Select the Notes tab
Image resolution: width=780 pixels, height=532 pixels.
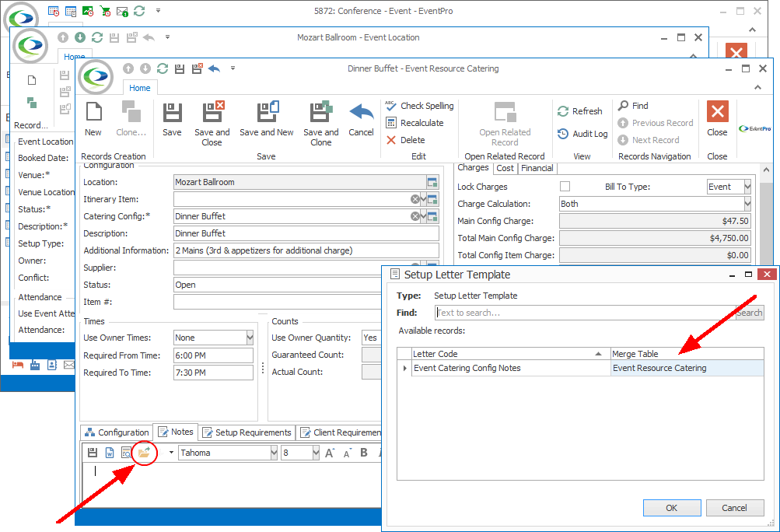pyautogui.click(x=176, y=432)
